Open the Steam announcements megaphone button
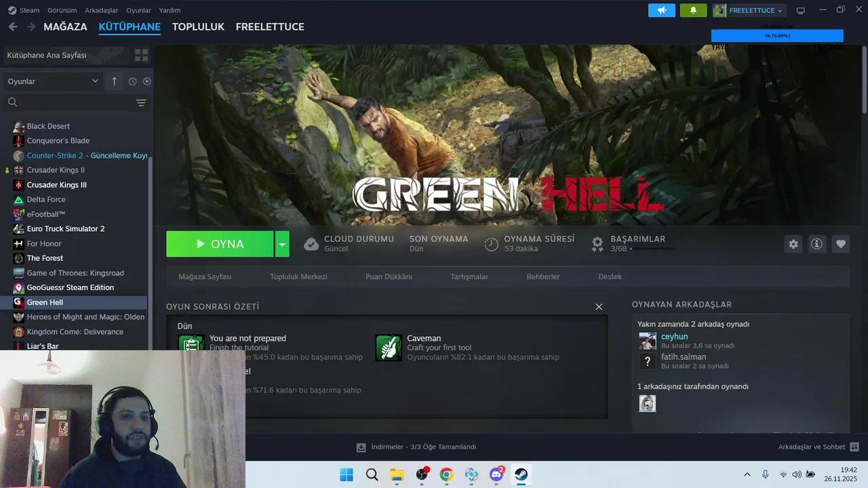The height and width of the screenshot is (488, 868). point(662,10)
